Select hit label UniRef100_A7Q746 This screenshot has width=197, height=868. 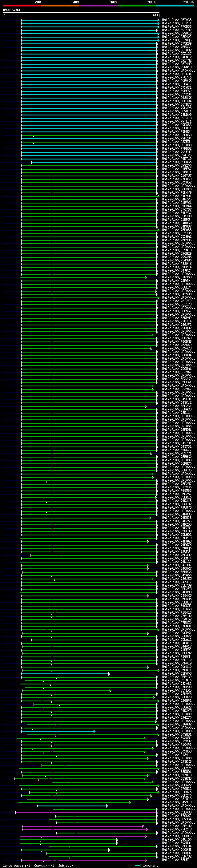coord(177,78)
